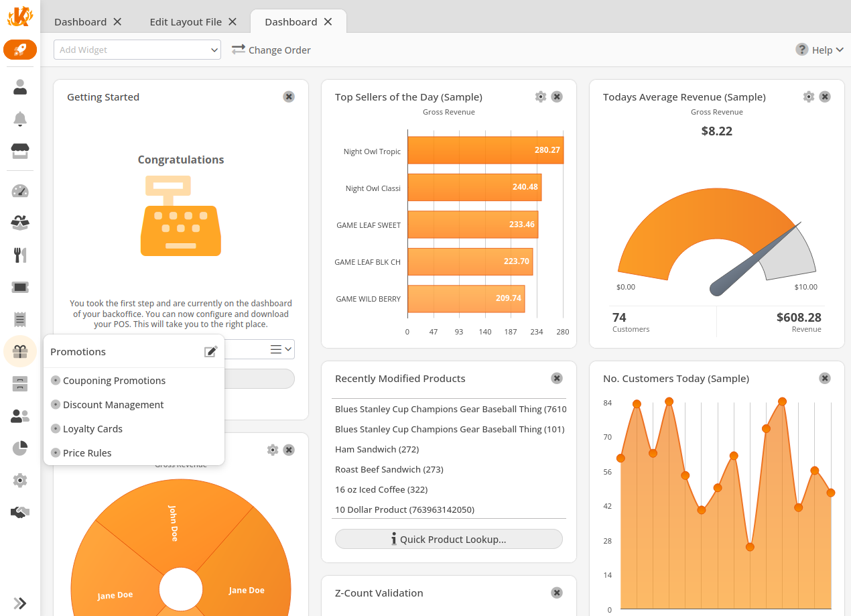Screen dimensions: 851x616
Task: Close the Recently Modified Products widget
Action: click(557, 378)
